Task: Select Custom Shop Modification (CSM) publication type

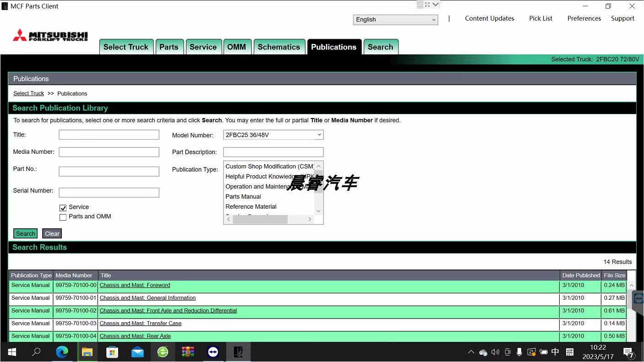Action: point(270,167)
